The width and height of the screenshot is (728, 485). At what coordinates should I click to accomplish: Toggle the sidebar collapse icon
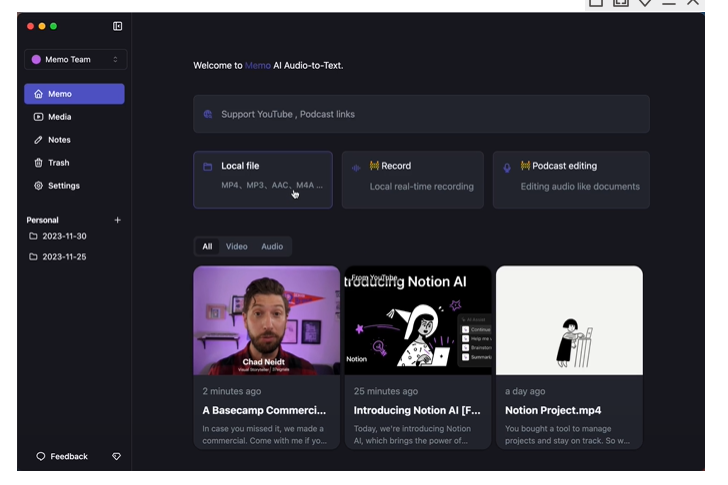coord(117,26)
